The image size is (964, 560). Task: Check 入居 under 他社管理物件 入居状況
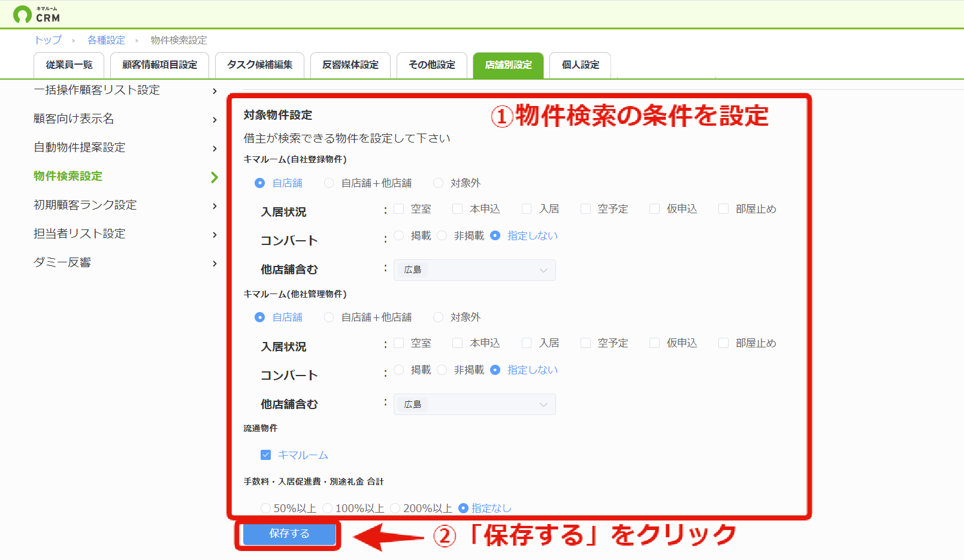point(527,343)
